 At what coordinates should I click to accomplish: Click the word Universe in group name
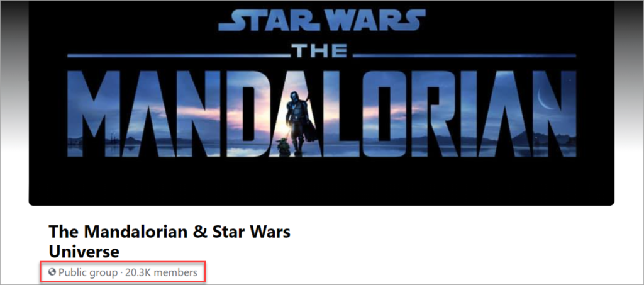[x=84, y=251]
